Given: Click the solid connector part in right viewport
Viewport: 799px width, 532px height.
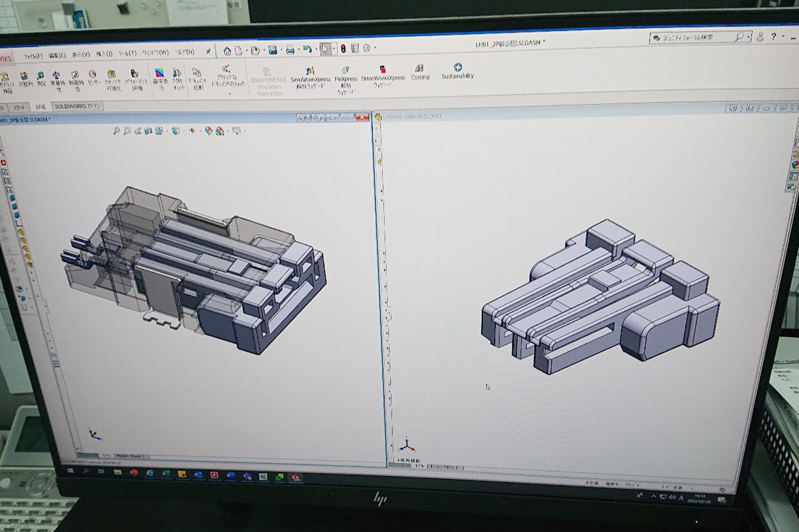Looking at the screenshot, I should pos(600,297).
